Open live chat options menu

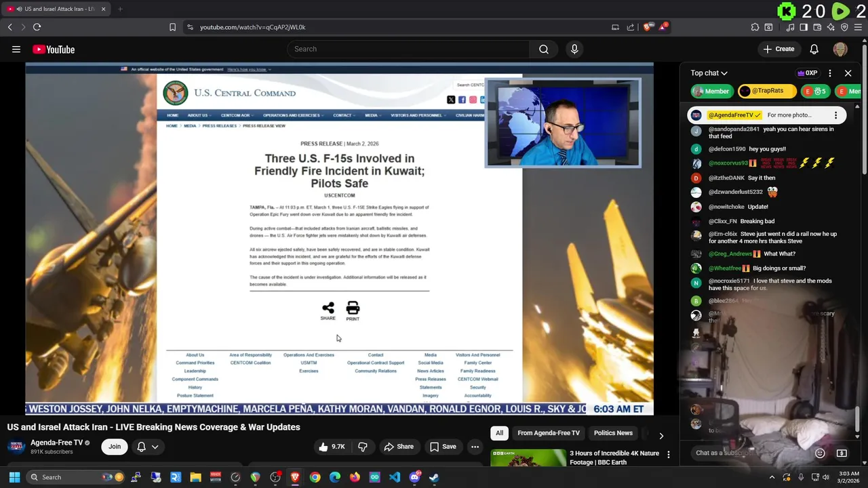(x=830, y=73)
